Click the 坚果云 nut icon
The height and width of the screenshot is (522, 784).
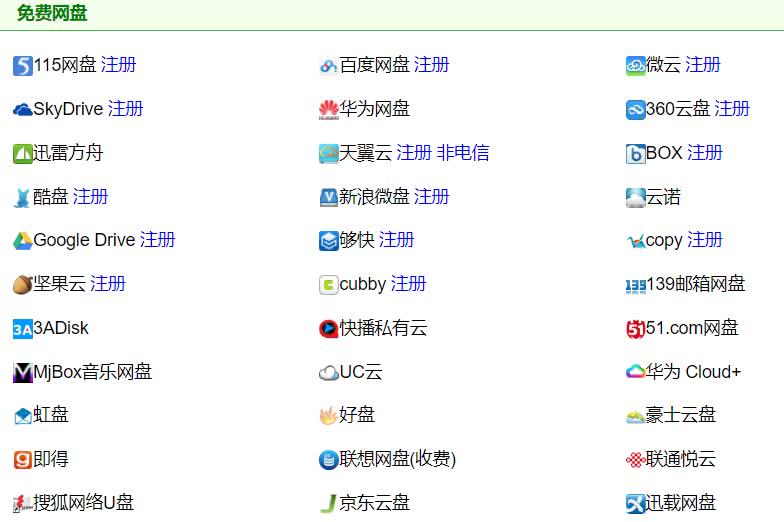[x=22, y=285]
